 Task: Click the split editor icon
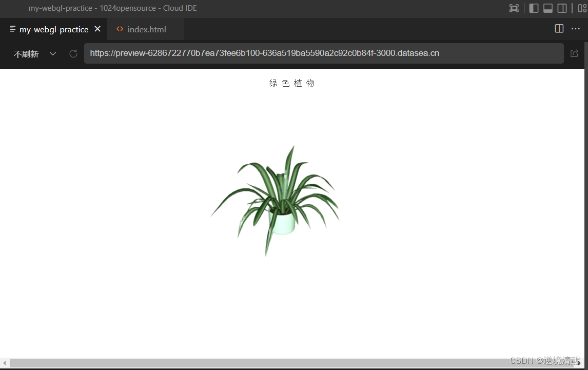coord(559,29)
